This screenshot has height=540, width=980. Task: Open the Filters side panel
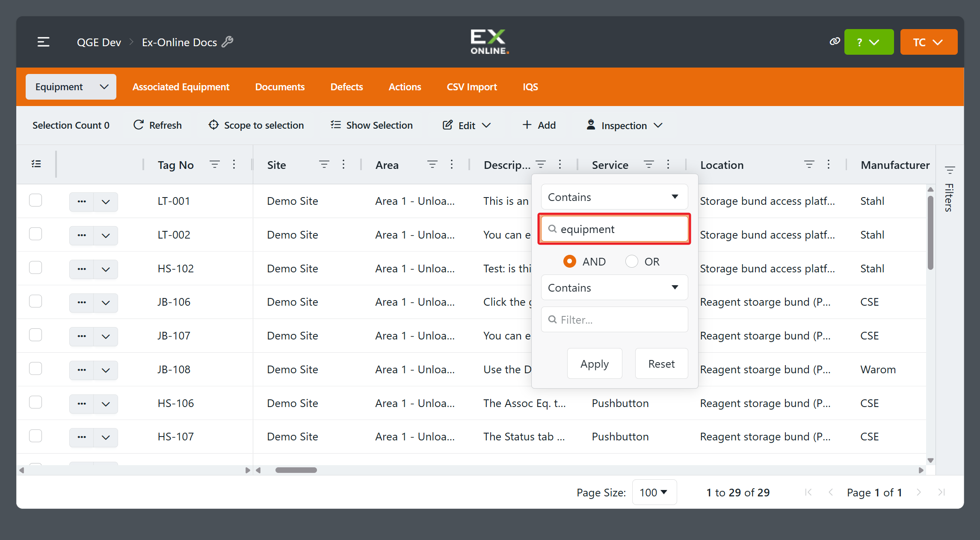[x=950, y=189]
